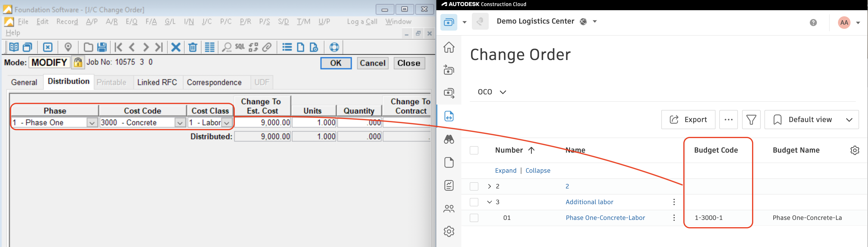Open the Phase dropdown arrow
Screen dimensions: 868x247
tap(92, 123)
